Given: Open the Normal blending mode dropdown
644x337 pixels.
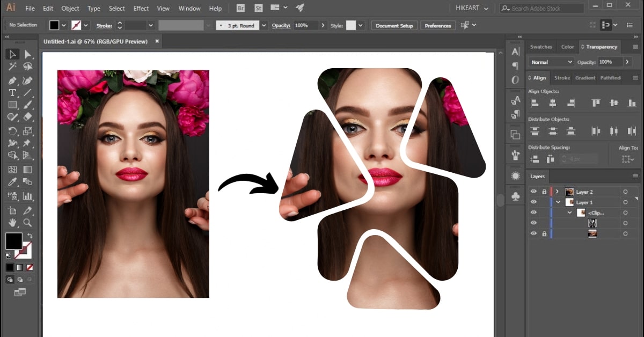Looking at the screenshot, I should (551, 62).
